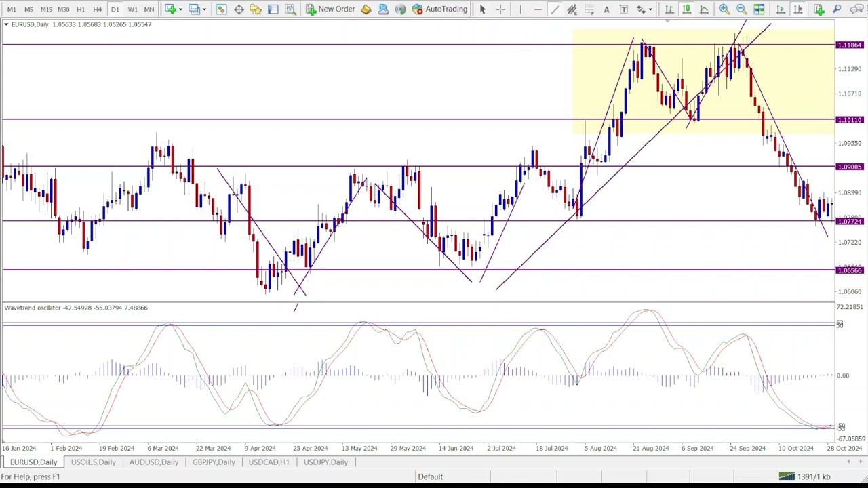Open the chat messages icon
Screen dimensions: 868x488
[856, 9]
